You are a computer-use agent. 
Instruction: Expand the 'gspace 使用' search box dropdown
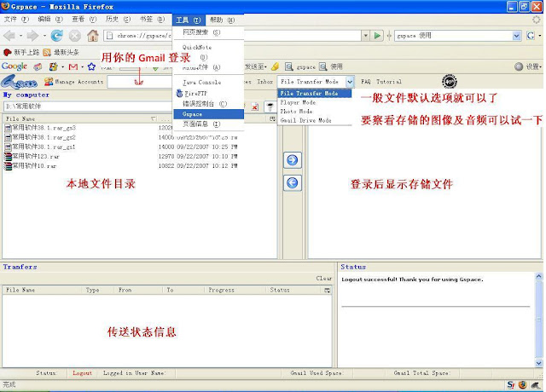pos(516,36)
